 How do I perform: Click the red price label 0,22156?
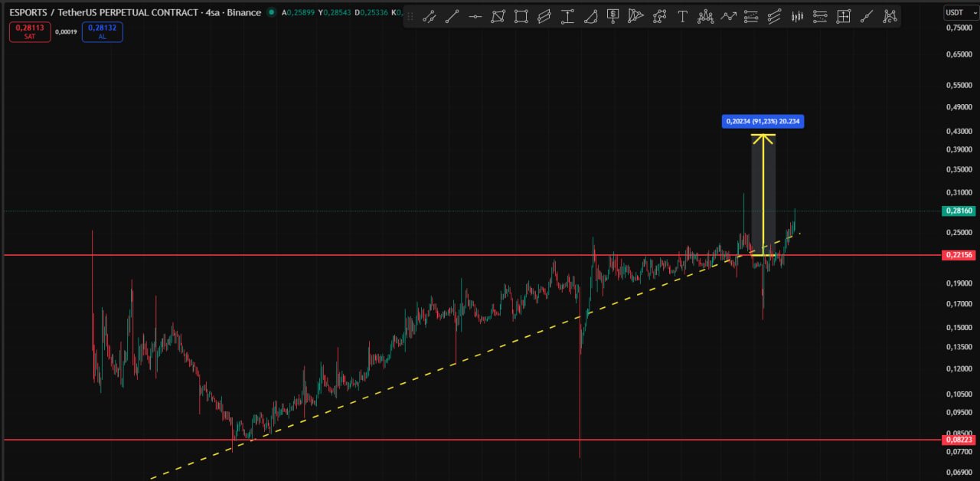pyautogui.click(x=959, y=255)
